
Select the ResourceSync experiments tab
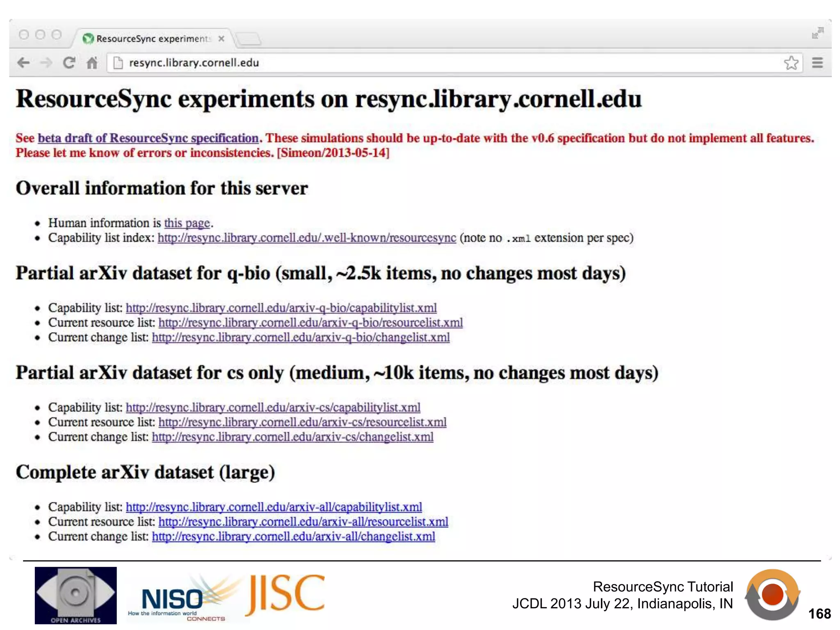[x=152, y=39]
